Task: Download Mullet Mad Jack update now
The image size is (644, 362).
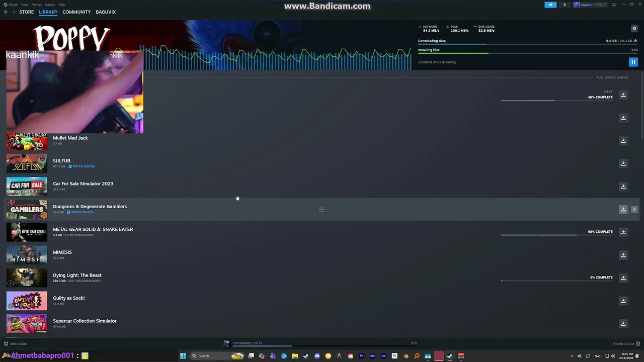Action: 623,141
